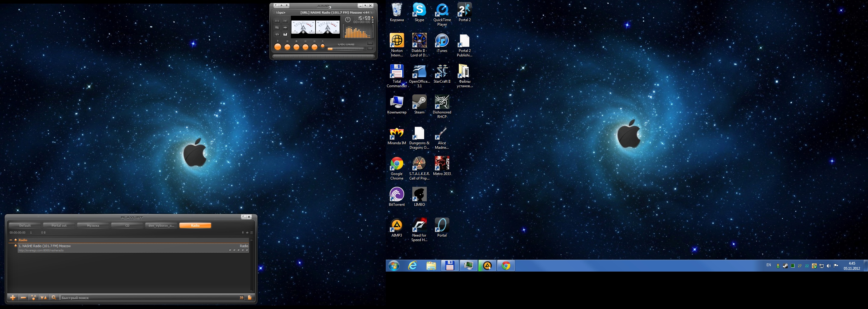
Task: Select the Metro 2033 desktop icon
Action: click(442, 166)
